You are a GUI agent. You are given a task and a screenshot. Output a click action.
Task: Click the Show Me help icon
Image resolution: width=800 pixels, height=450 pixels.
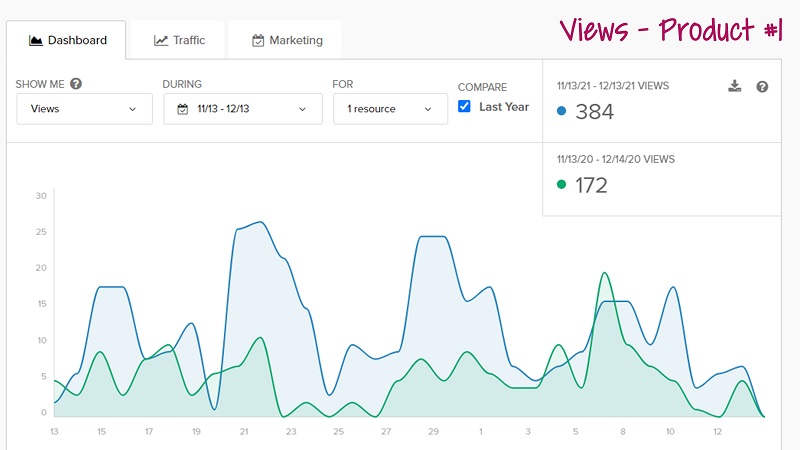(x=76, y=84)
